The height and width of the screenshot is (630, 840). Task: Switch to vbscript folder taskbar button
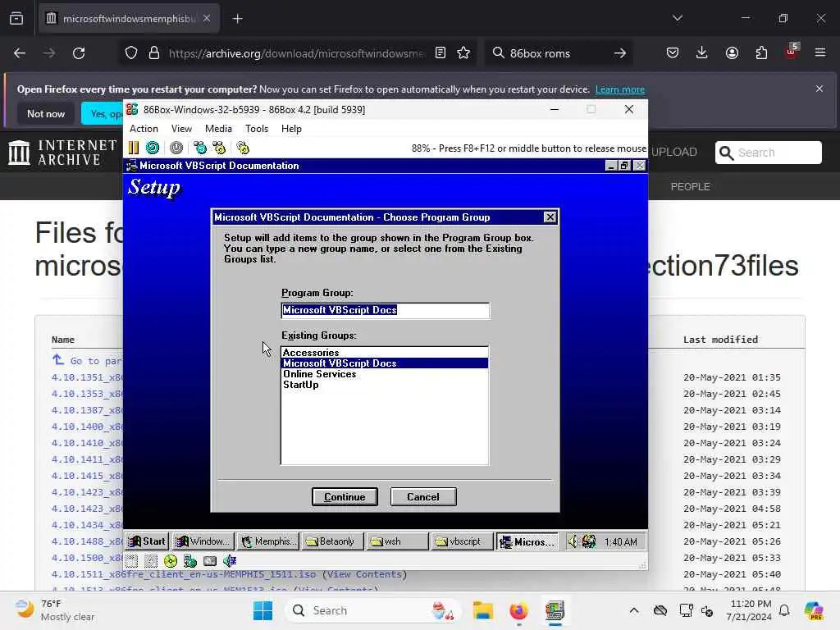point(461,541)
